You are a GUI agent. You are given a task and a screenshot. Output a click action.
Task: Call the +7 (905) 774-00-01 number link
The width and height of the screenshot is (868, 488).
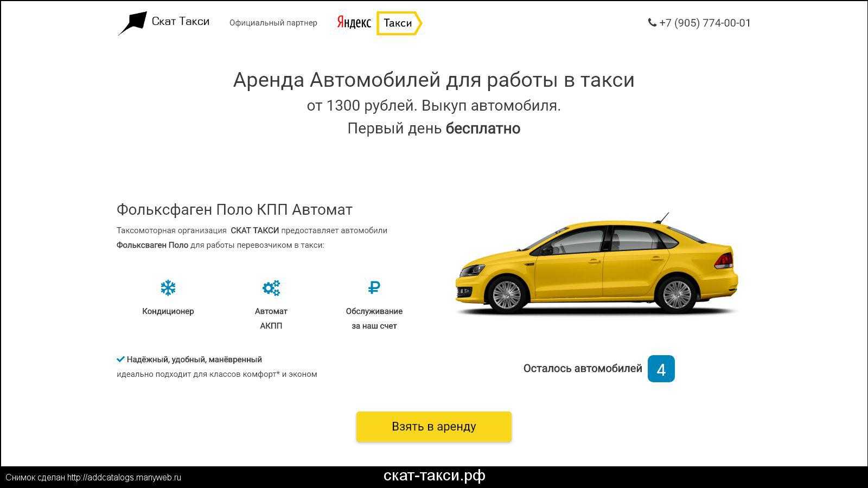click(705, 23)
